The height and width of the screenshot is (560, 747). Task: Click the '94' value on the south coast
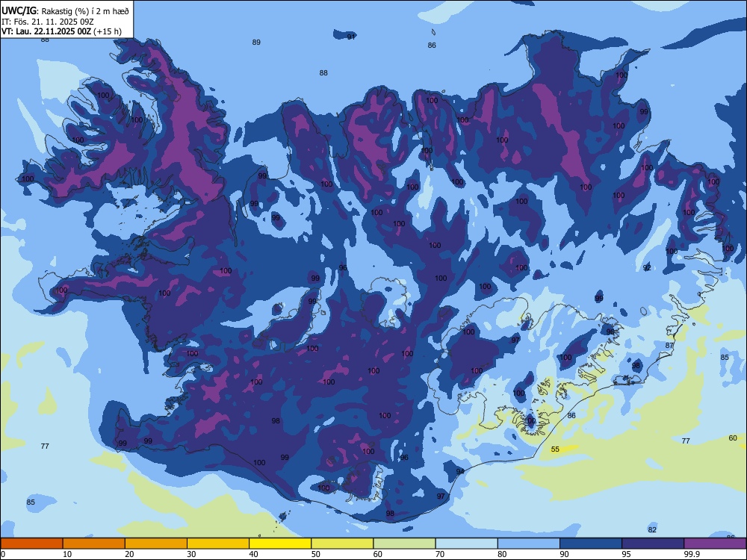[x=460, y=471]
